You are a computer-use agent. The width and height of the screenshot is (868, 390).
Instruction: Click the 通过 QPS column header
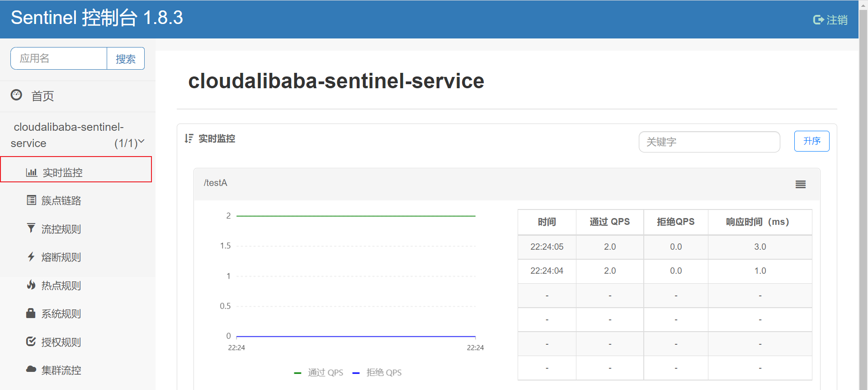click(610, 222)
